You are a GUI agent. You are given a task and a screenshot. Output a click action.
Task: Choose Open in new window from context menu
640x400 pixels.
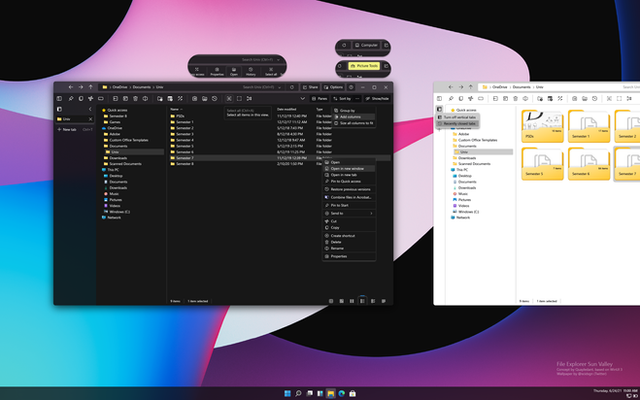346,169
